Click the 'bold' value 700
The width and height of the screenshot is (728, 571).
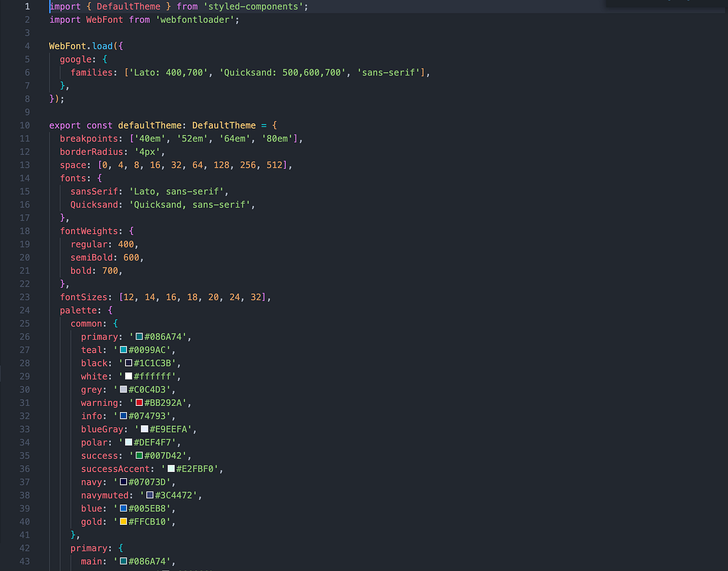(110, 271)
